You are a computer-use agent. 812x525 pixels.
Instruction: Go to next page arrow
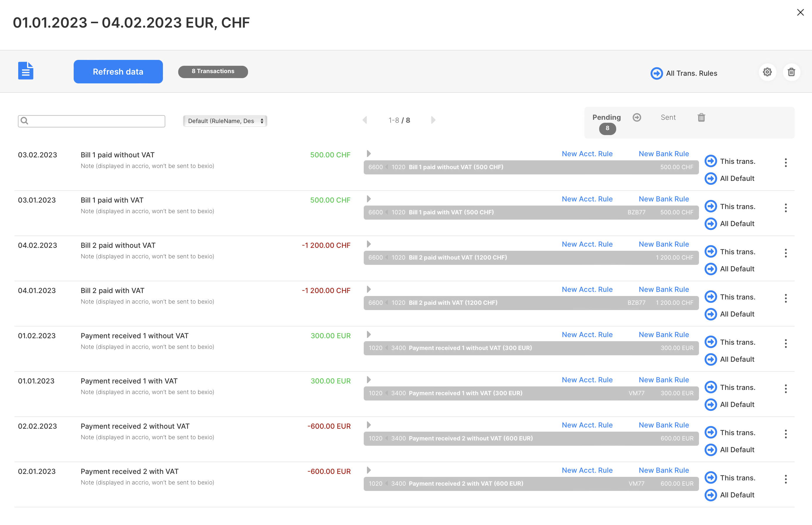tap(433, 120)
